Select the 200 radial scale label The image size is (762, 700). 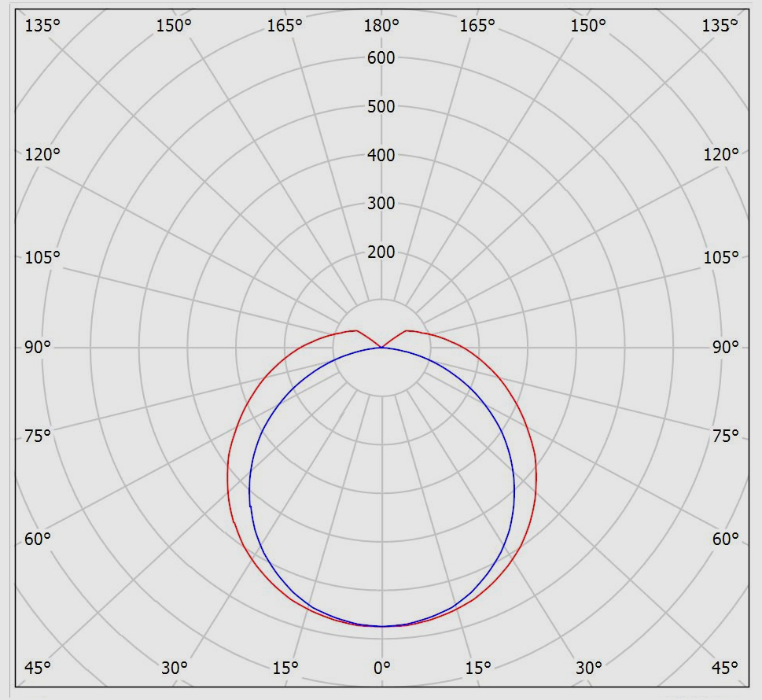[x=381, y=252]
